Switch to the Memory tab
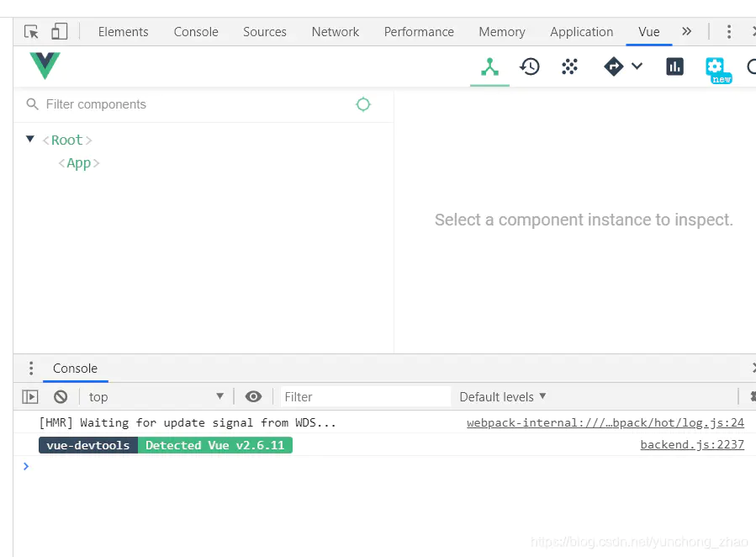The width and height of the screenshot is (756, 557). tap(501, 32)
